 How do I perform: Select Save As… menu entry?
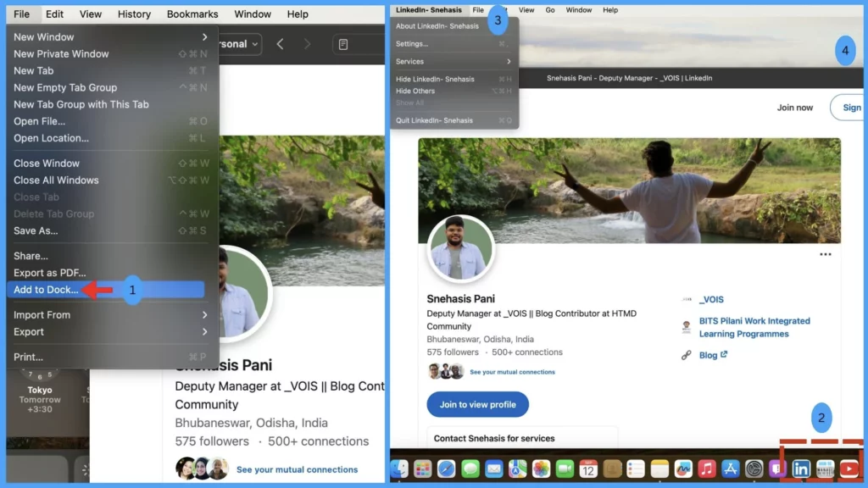pos(109,230)
